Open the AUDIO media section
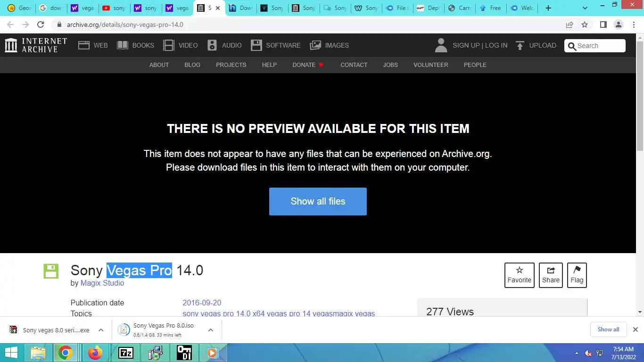 tap(224, 45)
